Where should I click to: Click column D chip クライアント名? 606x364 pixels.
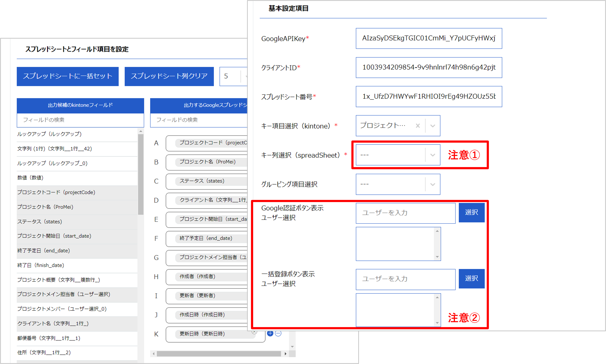click(x=211, y=200)
